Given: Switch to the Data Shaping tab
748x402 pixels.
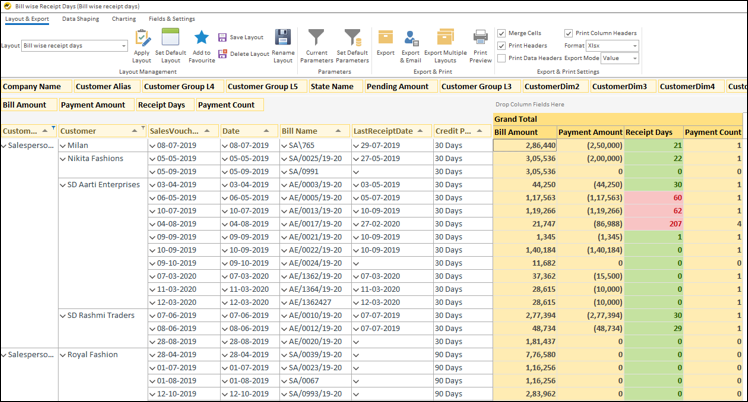Looking at the screenshot, I should [80, 19].
